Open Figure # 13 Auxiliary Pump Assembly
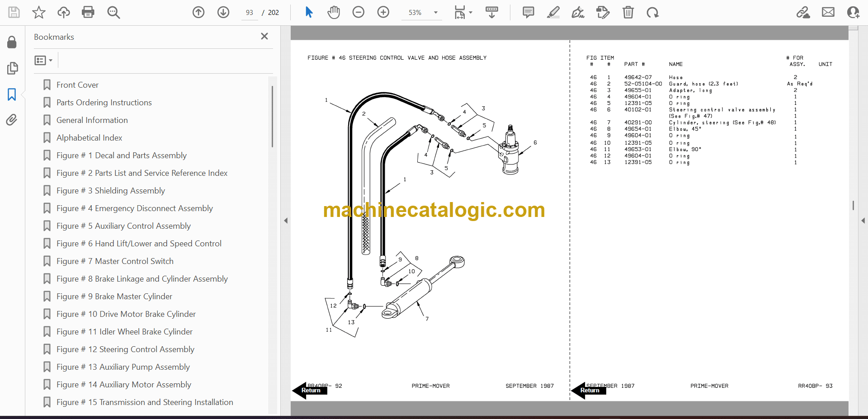Screen dimensions: 868x419 [123, 367]
